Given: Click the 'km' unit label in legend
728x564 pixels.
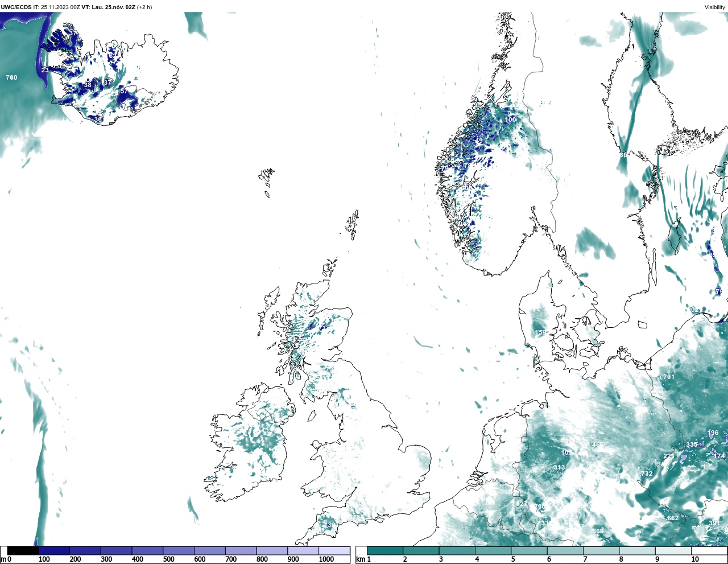Looking at the screenshot, I should tap(360, 559).
